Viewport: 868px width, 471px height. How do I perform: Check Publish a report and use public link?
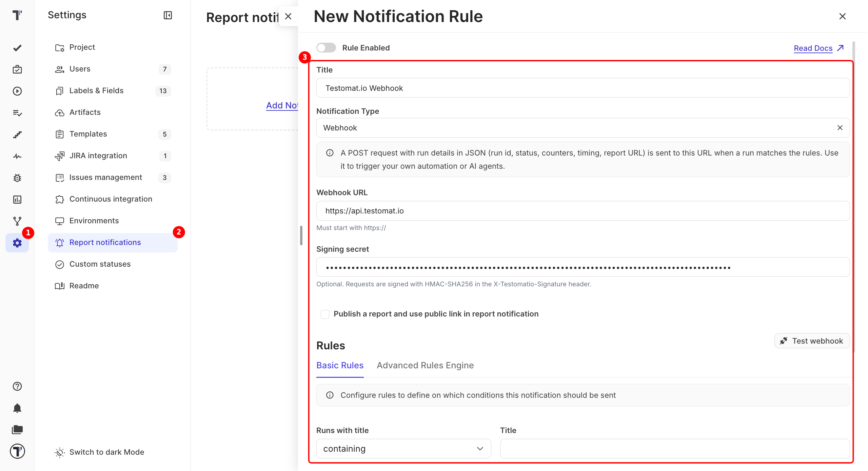tap(325, 314)
